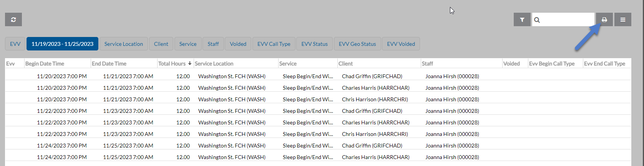Click the Service column header
This screenshot has width=644, height=166.
tap(288, 64)
